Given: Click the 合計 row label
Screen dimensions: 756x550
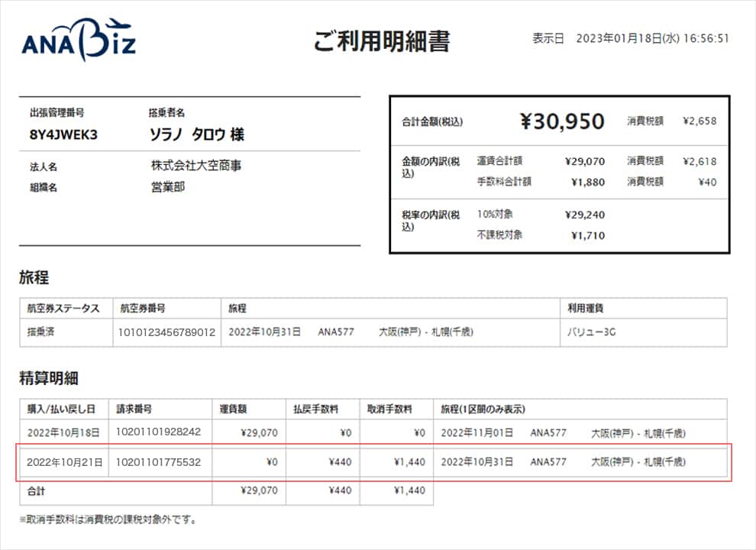Looking at the screenshot, I should (x=37, y=490).
